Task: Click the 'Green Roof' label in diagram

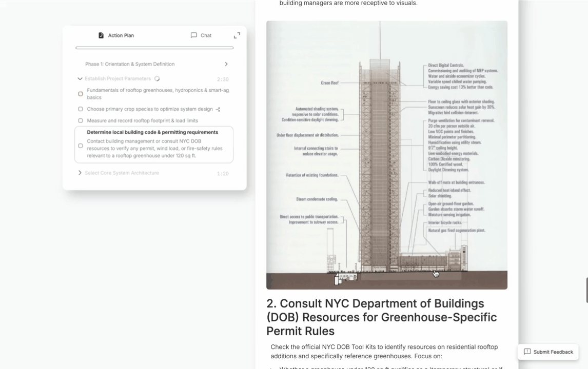Action: pos(329,83)
